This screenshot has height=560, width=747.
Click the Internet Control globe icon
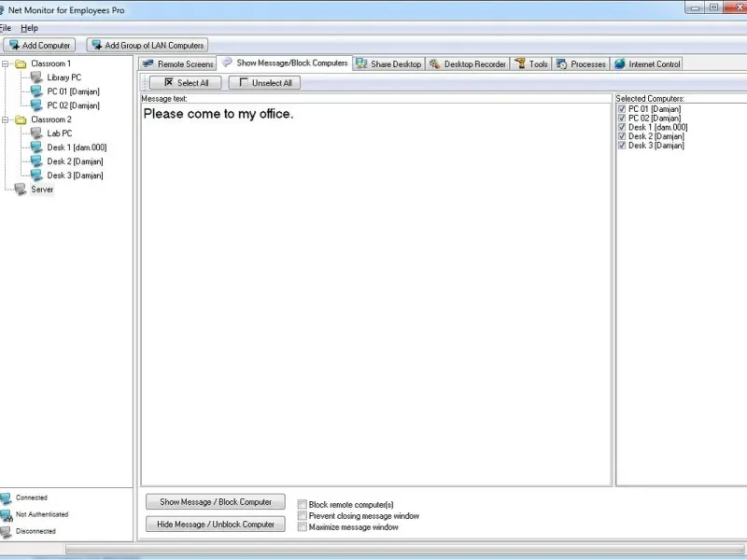[619, 63]
